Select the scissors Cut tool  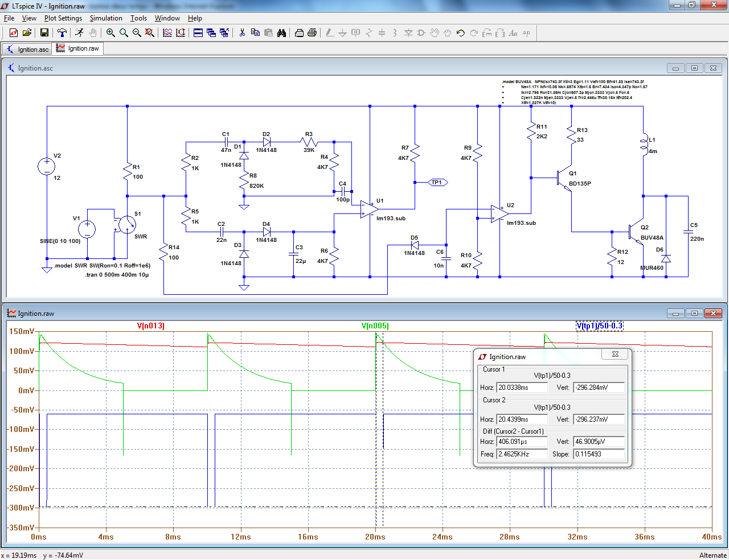(242, 33)
